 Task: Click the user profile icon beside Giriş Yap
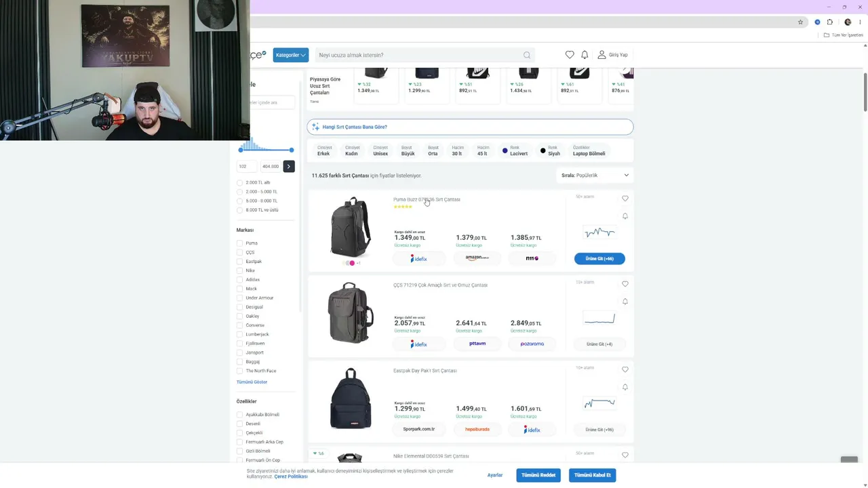[x=601, y=55]
